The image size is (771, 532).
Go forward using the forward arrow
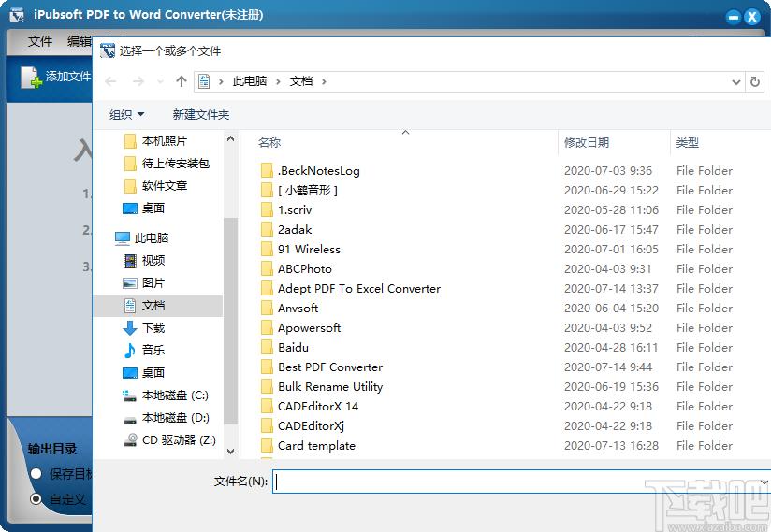point(138,81)
